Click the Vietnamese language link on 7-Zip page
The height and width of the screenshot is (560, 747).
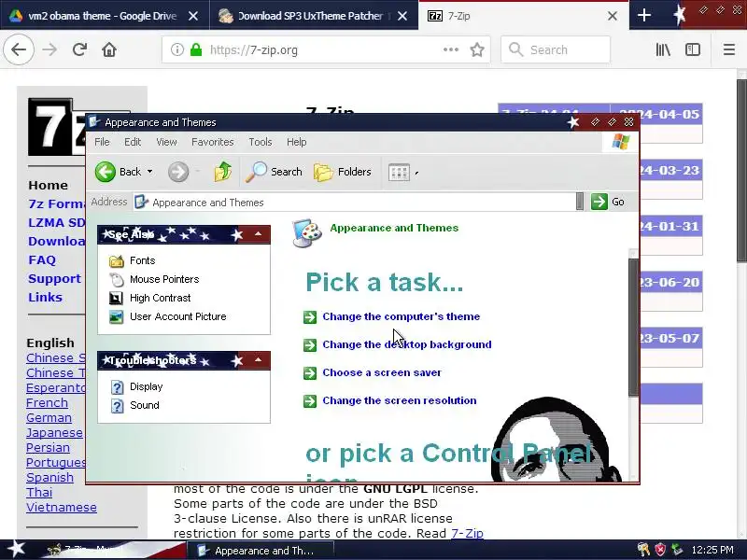[62, 508]
